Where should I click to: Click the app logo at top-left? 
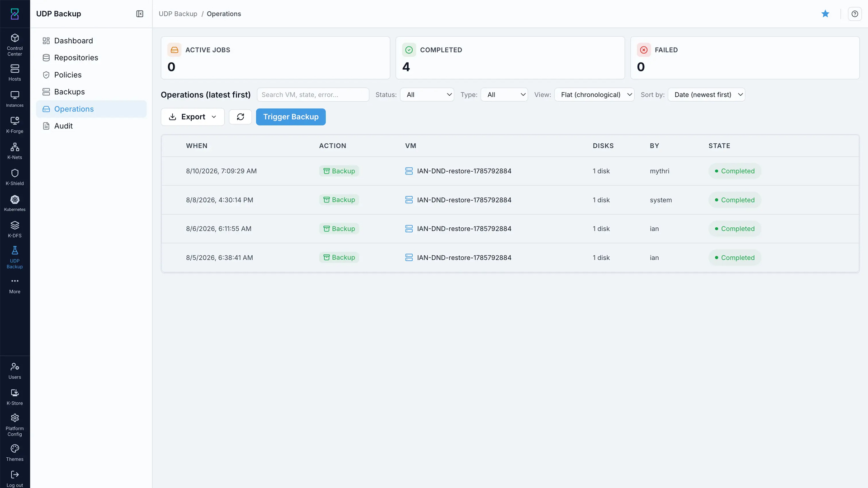click(x=15, y=14)
